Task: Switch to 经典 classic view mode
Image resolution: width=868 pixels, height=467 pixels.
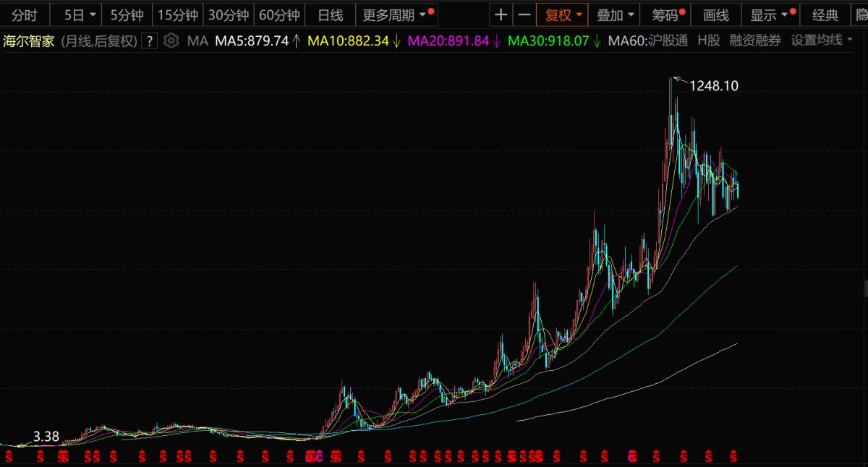Action: click(x=825, y=15)
